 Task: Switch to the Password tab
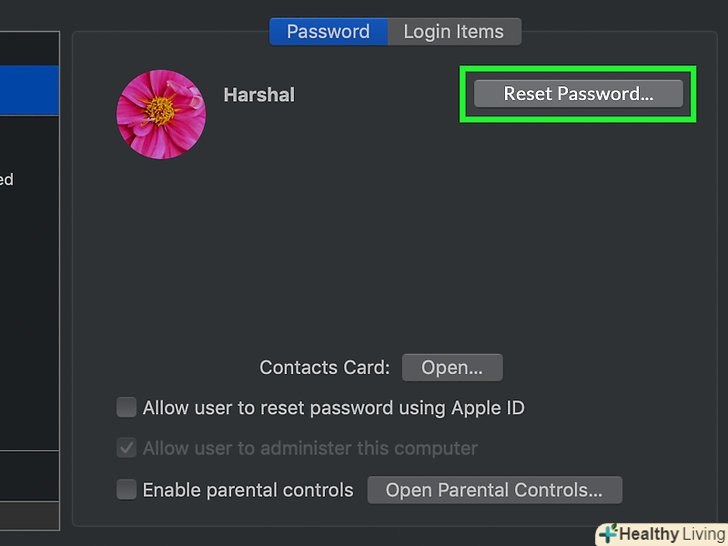point(328,32)
